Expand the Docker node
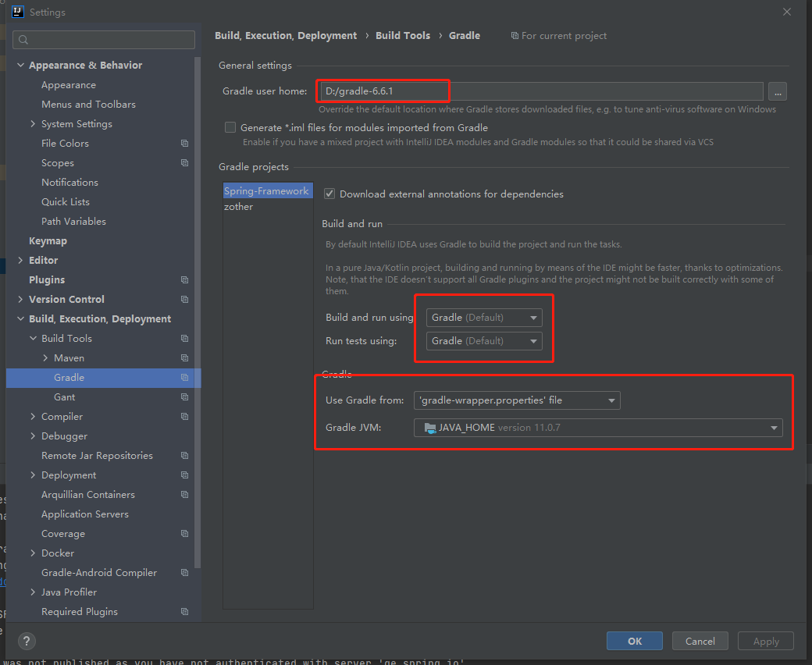 coord(33,553)
